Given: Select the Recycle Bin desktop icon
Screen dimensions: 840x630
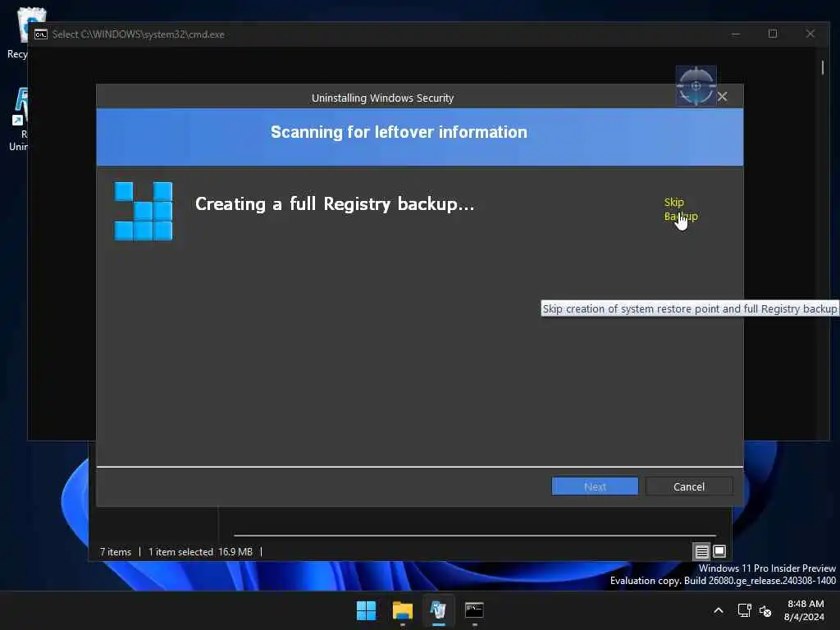Looking at the screenshot, I should [x=18, y=33].
